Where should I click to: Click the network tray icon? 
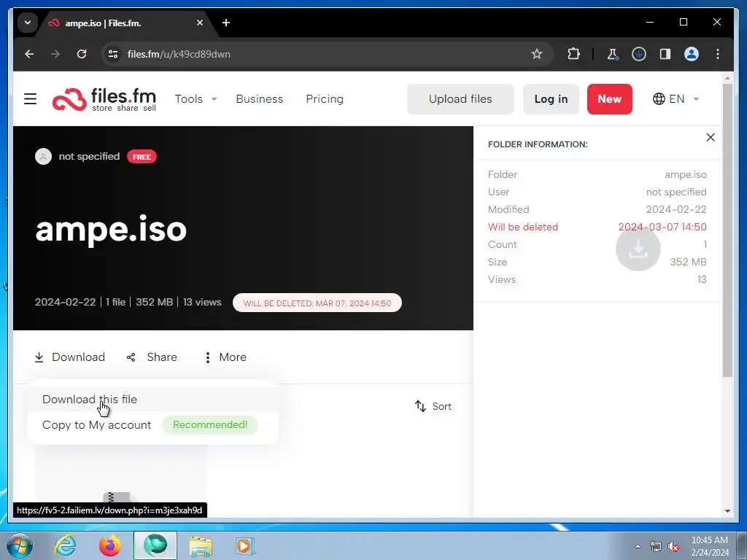[656, 547]
